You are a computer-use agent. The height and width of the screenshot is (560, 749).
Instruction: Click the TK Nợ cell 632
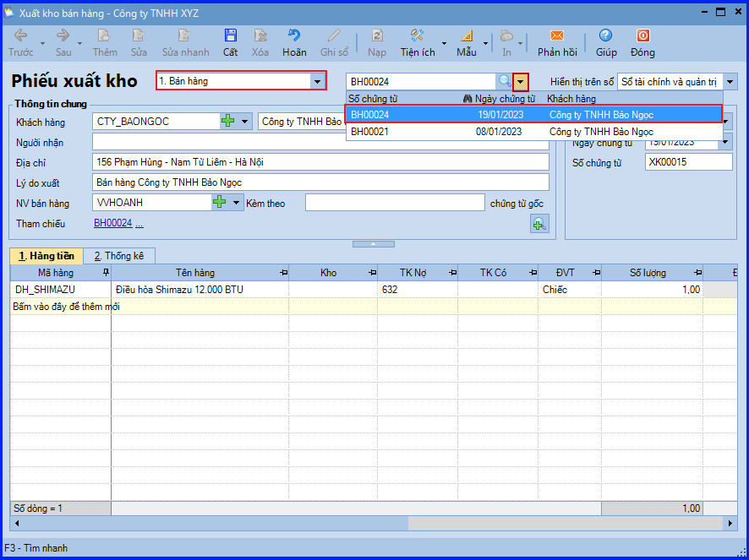pos(418,290)
